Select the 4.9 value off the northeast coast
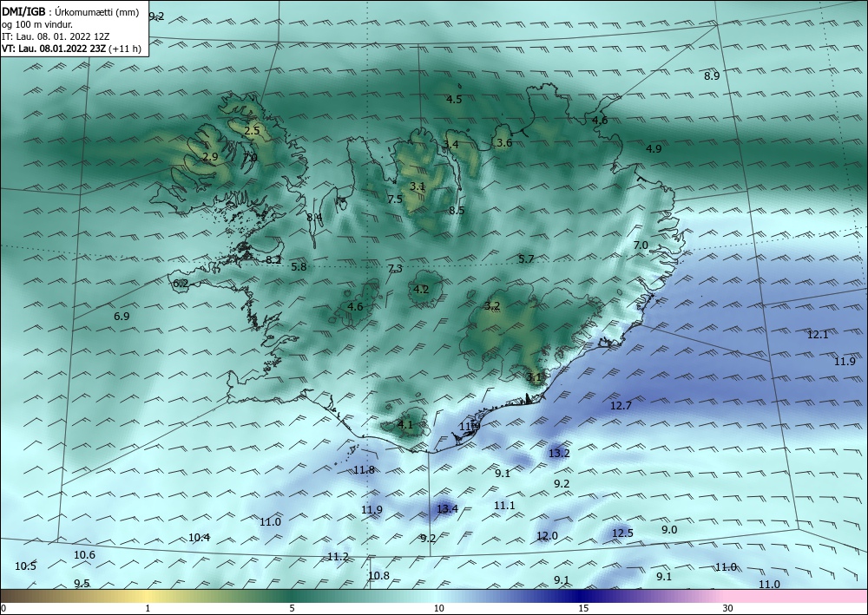This screenshot has height=615, width=868. pyautogui.click(x=654, y=149)
